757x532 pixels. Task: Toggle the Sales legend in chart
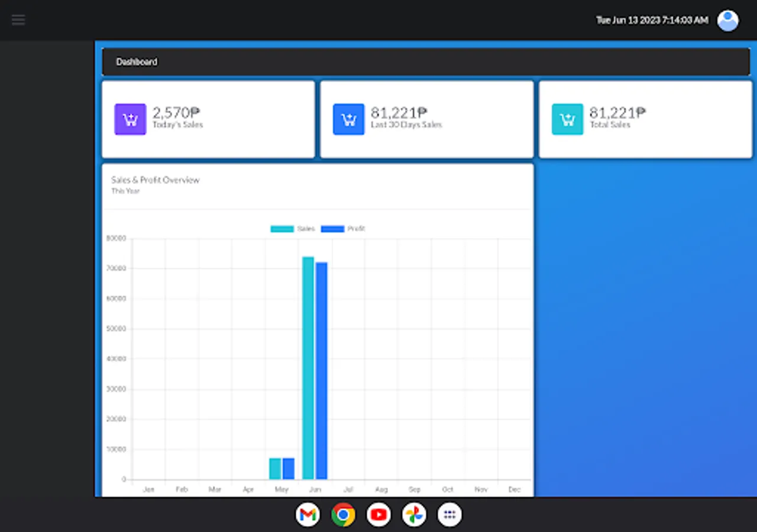tap(293, 229)
